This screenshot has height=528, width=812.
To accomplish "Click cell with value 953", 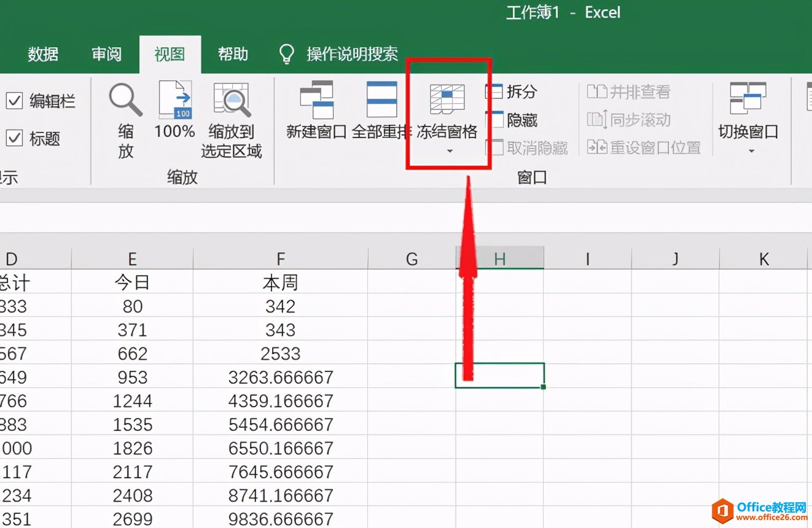I will pyautogui.click(x=132, y=377).
